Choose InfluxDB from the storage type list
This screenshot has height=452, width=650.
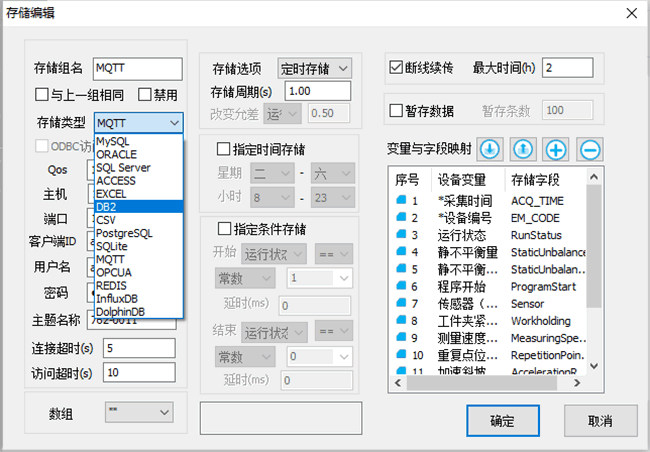click(118, 298)
